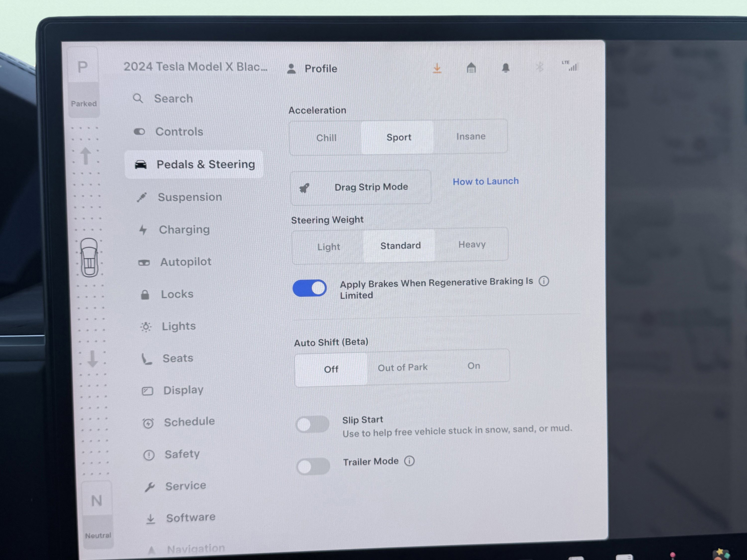Viewport: 747px width, 560px height.
Task: Show info about Trailer Mode
Action: click(409, 461)
